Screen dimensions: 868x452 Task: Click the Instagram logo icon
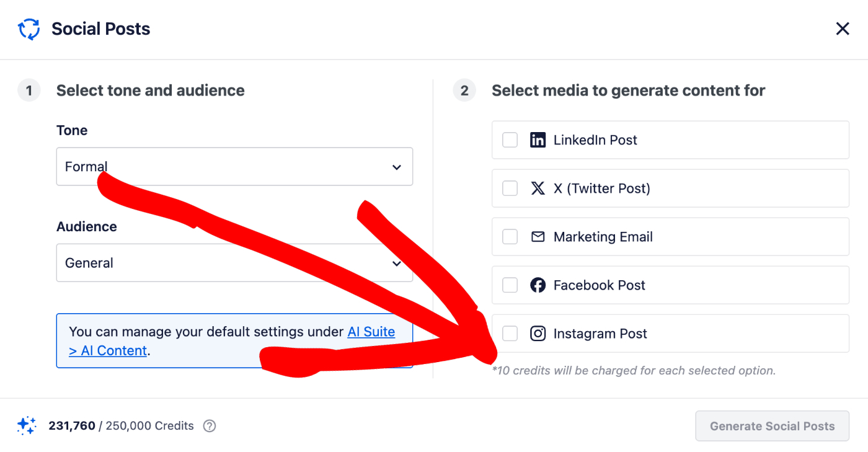tap(538, 334)
